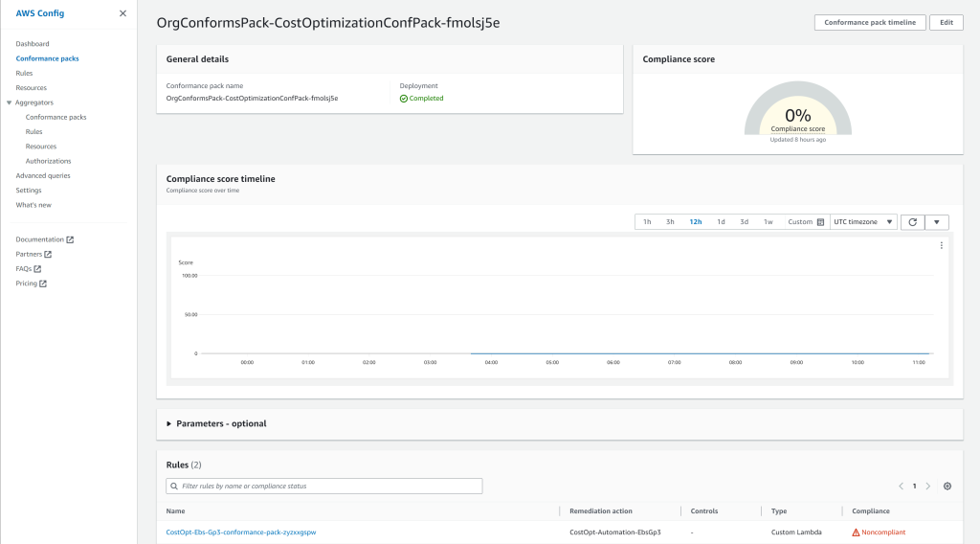Click the Edit button
Image resolution: width=980 pixels, height=544 pixels.
[x=947, y=23]
